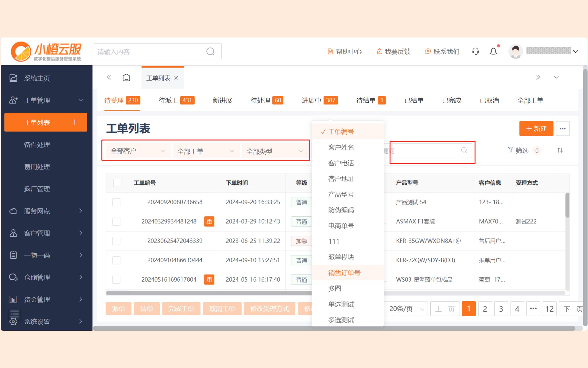
Task: Click the 我要反馈 pencil icon
Action: tap(379, 51)
